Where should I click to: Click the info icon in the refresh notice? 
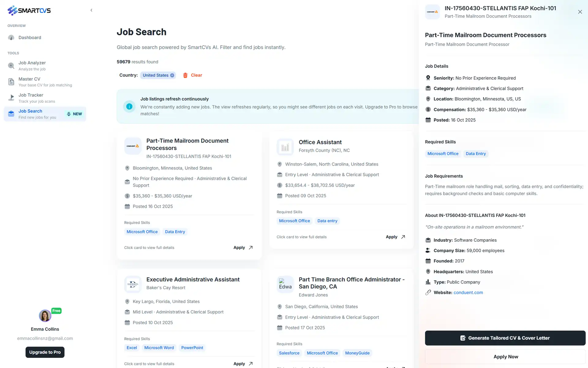tap(129, 106)
